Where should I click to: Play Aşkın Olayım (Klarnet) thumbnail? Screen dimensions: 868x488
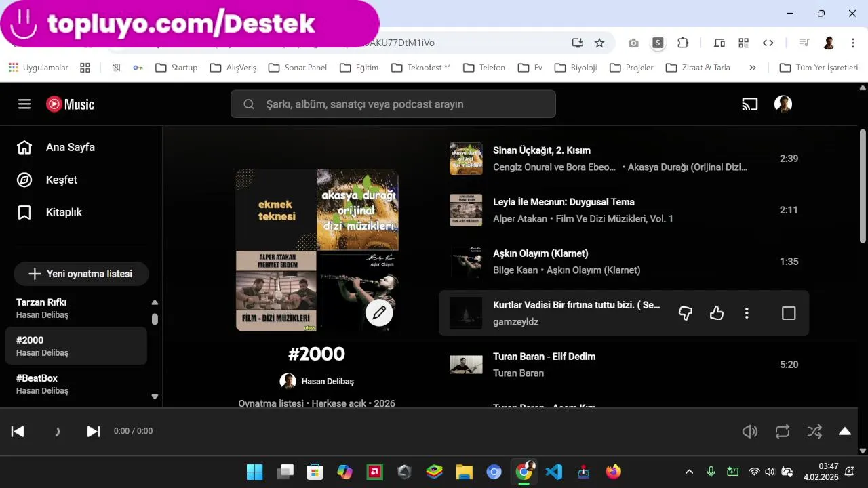point(466,262)
